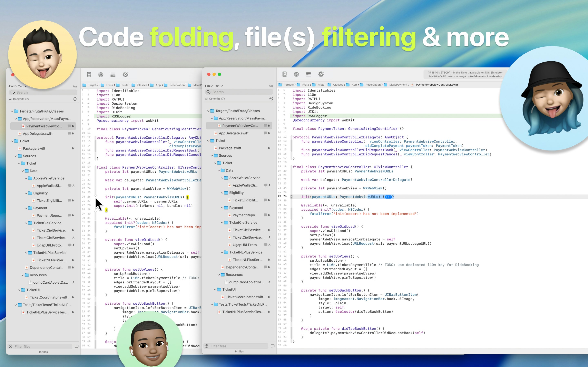Click the comment bubble icon next to right Filter files

click(272, 346)
